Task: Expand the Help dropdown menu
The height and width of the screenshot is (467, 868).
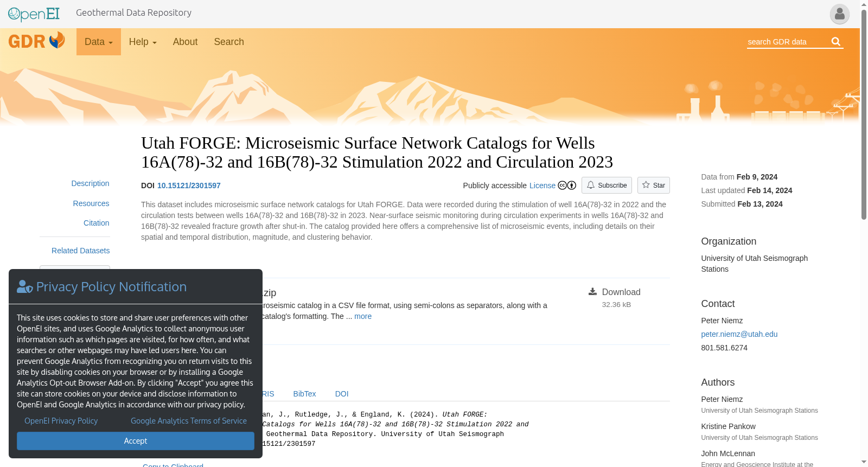Action: 143,42
